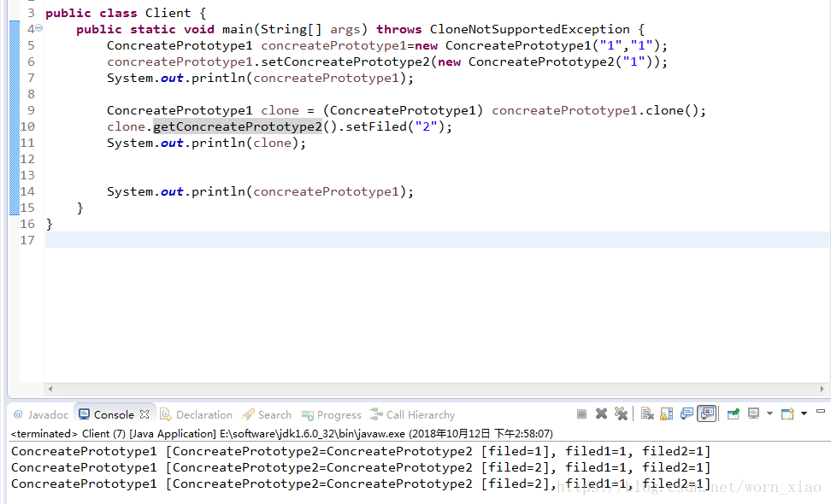
Task: Click line number 9 in the gutter
Action: click(x=31, y=110)
